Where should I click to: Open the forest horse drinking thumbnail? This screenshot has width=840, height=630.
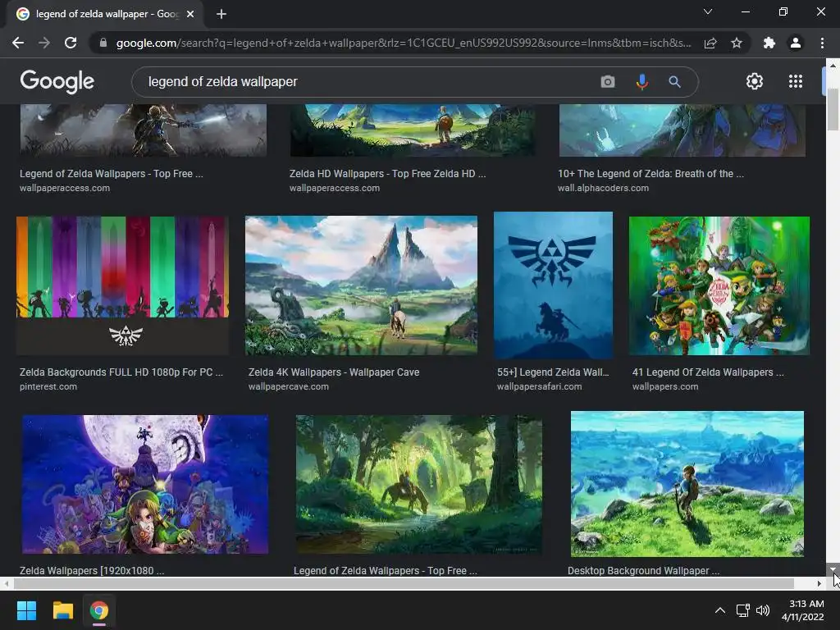tap(419, 484)
